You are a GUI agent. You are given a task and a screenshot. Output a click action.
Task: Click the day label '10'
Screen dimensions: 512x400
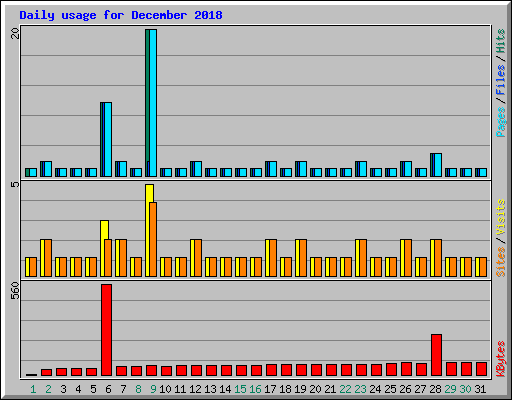pyautogui.click(x=165, y=389)
